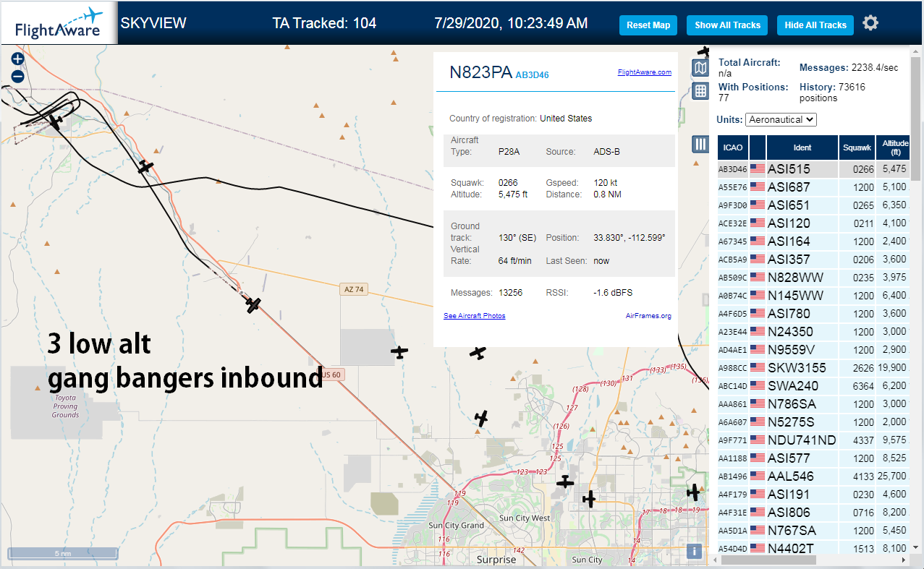The image size is (924, 569).
Task: Select the aircraft icon inside the dashed airfield outline
Action: tap(54, 121)
